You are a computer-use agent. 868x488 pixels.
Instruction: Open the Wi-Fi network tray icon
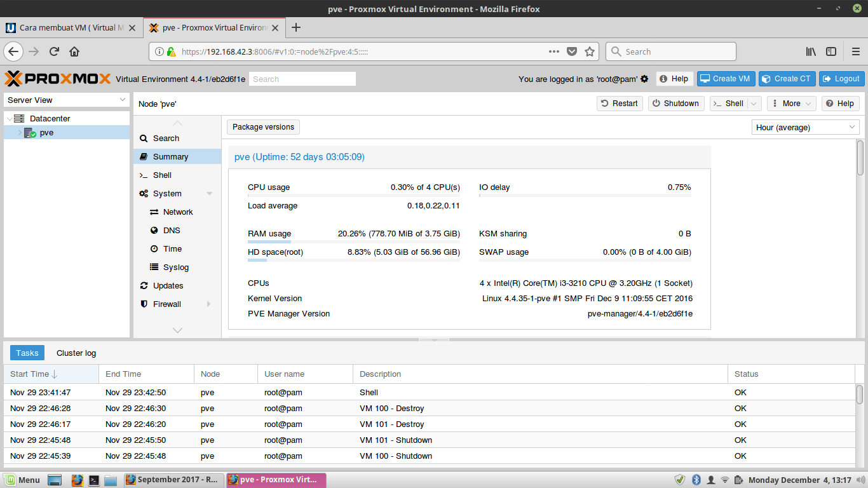coord(725,480)
